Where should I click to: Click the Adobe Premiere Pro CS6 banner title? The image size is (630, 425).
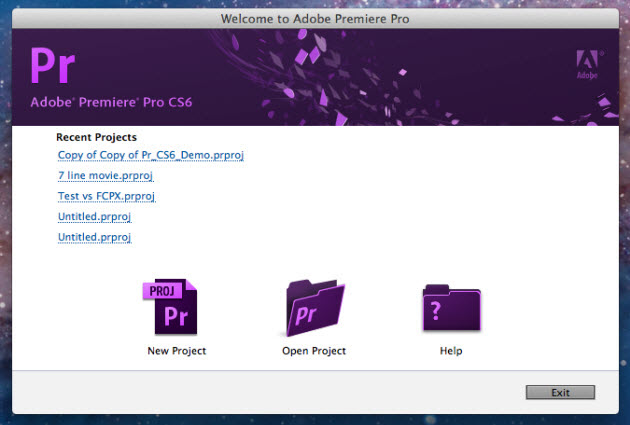(111, 102)
